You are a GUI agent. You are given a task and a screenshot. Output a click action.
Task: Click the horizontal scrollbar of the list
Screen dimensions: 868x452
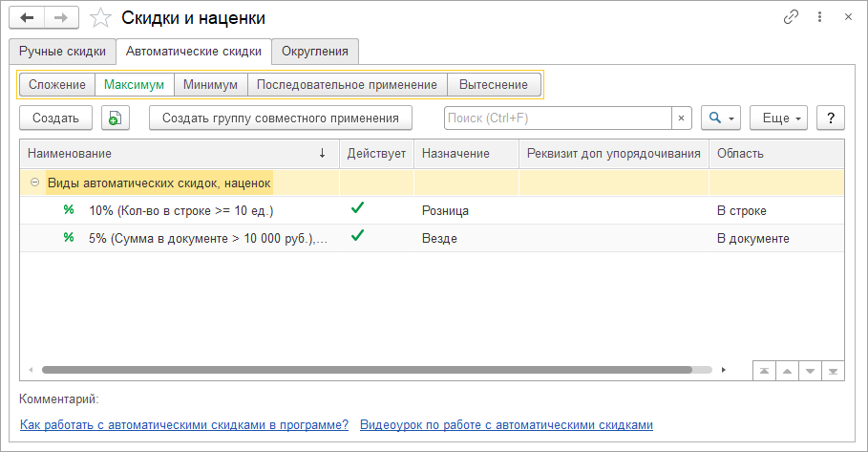pyautogui.click(x=363, y=370)
